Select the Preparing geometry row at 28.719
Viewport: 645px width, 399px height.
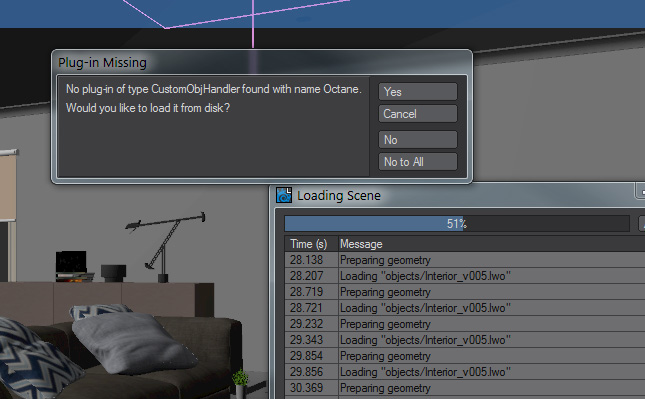(465, 292)
